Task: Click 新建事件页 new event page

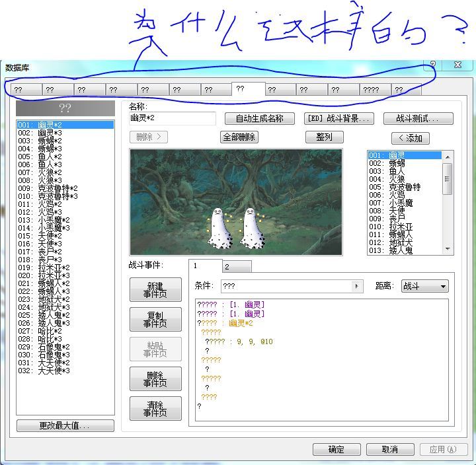Action: (155, 290)
